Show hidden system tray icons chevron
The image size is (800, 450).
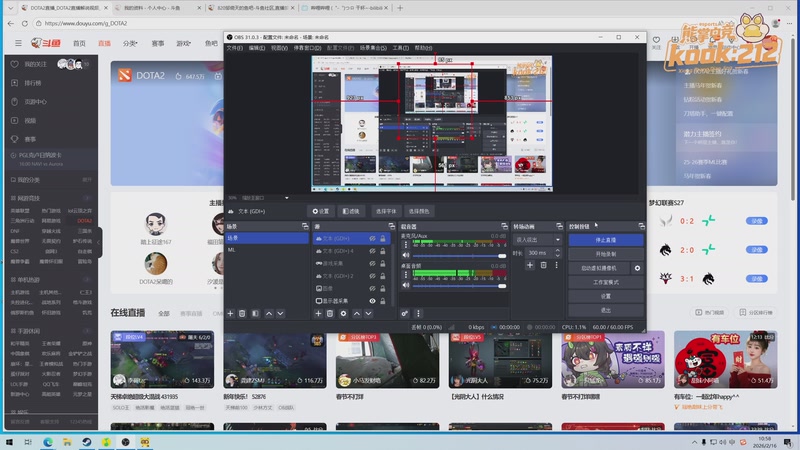click(694, 442)
